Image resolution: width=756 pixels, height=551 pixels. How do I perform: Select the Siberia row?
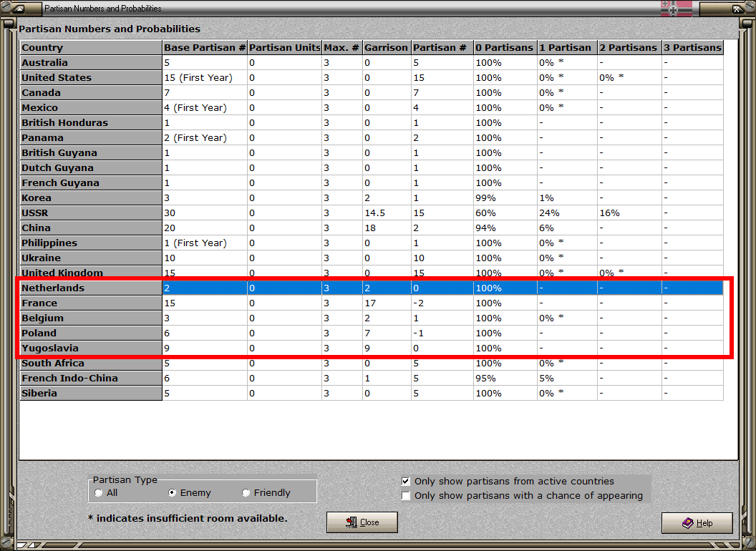click(372, 394)
